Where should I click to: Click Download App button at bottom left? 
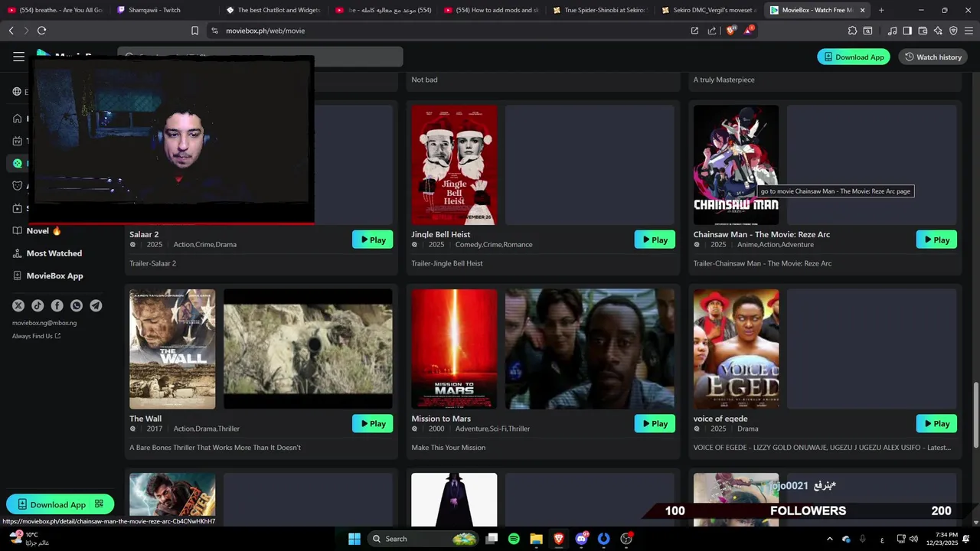(60, 504)
